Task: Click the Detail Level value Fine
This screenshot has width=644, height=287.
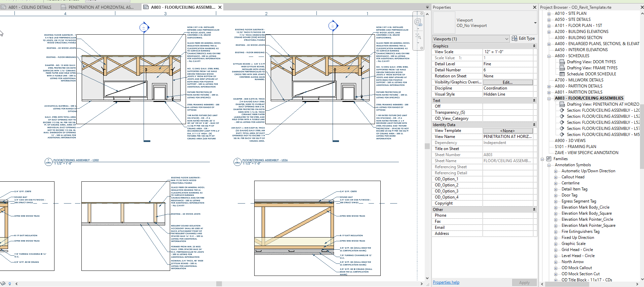Action: [x=508, y=64]
